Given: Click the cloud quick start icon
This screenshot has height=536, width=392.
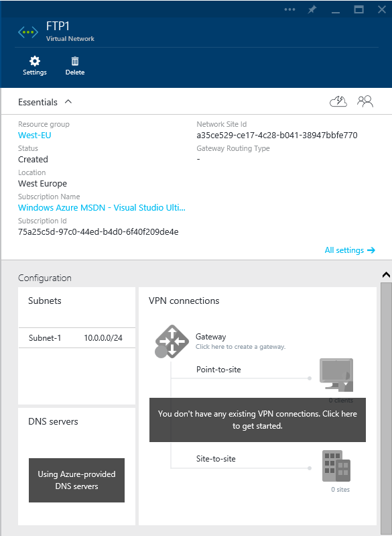Looking at the screenshot, I should [338, 101].
